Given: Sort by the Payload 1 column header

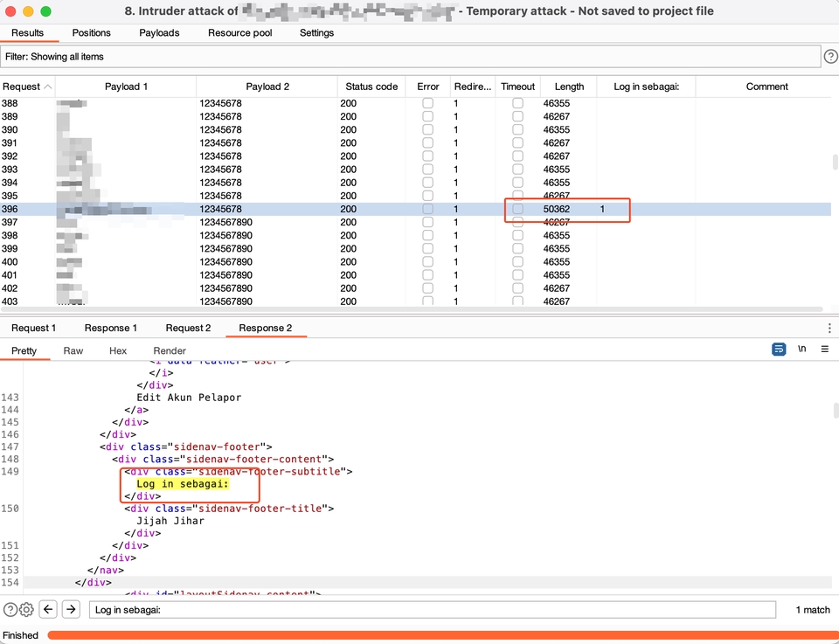Looking at the screenshot, I should [x=126, y=87].
